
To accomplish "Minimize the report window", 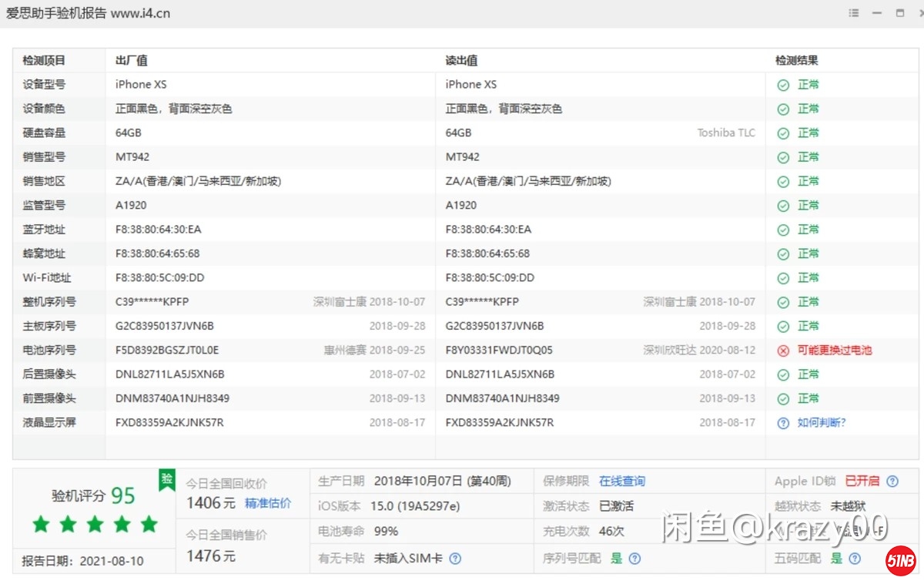I will coord(876,13).
